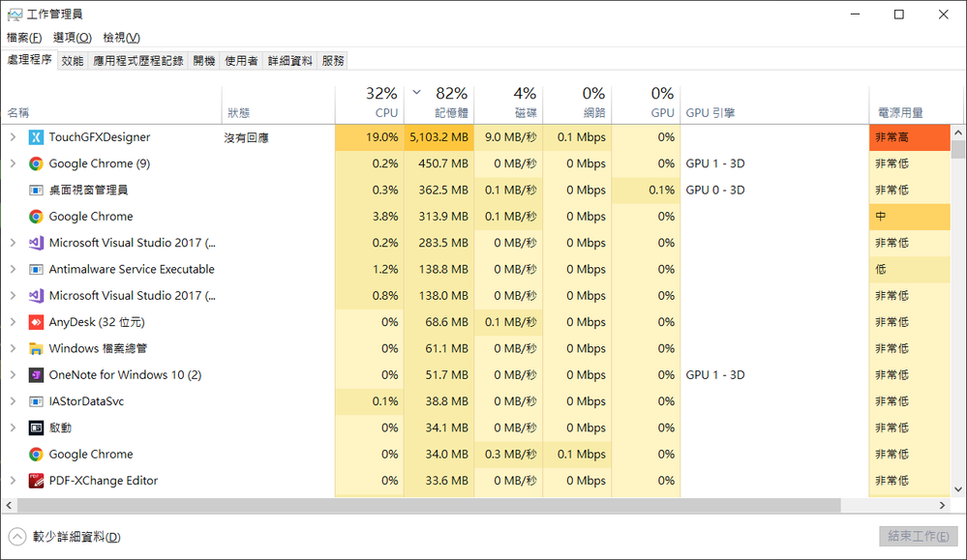Screen dimensions: 967x560
Task: Expand the AnyDesk (32 位元) row
Action: tap(13, 322)
